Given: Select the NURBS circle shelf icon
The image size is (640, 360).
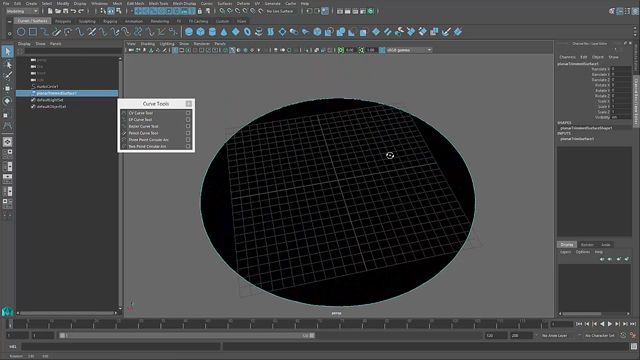Looking at the screenshot, I should (x=21, y=31).
